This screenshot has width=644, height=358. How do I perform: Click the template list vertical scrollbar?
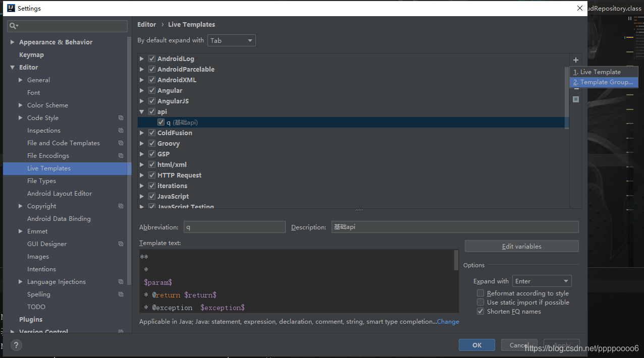[567, 98]
